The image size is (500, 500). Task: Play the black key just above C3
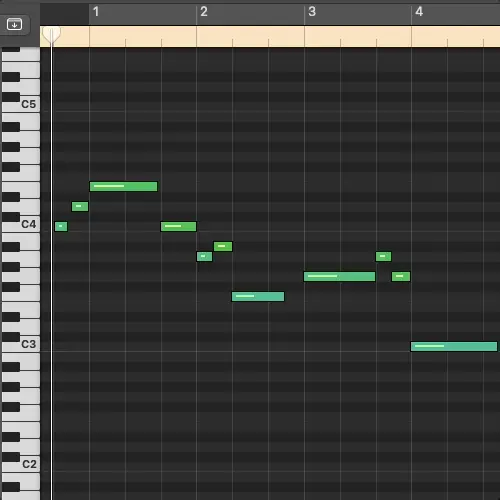[11, 337]
